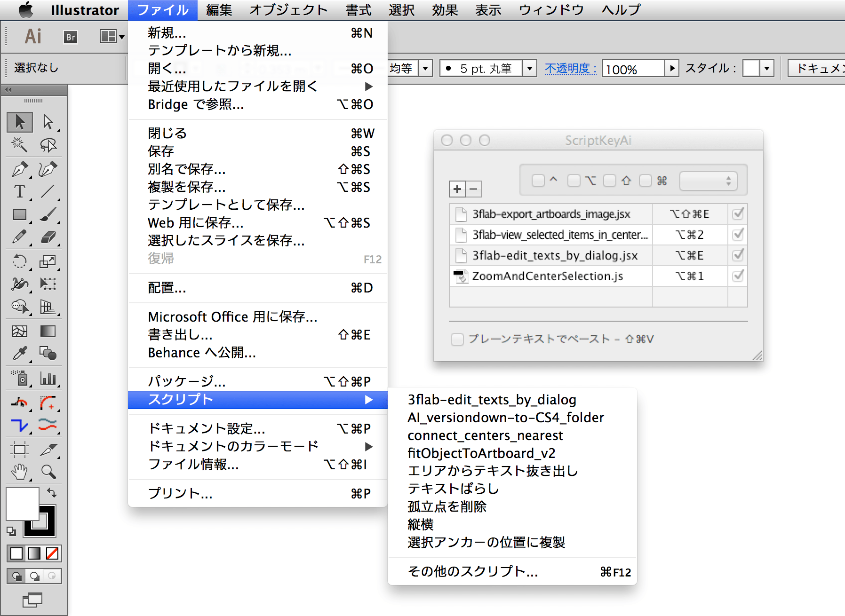The image size is (845, 616).
Task: Run the テキストばらし script
Action: point(512,489)
